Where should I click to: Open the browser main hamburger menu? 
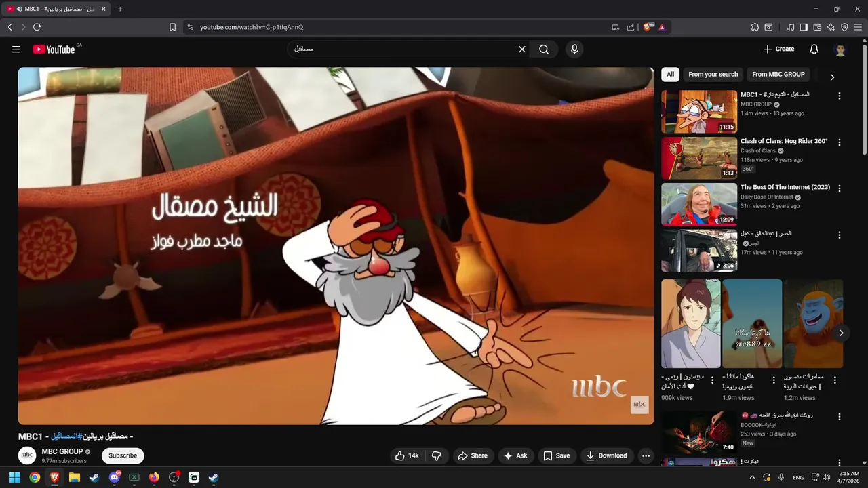tap(858, 27)
